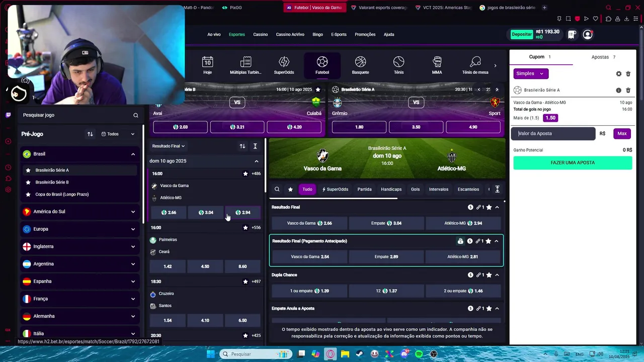Image resolution: width=644 pixels, height=362 pixels.
Task: Open Múltiplas Turbinadas sports category
Action: pos(246,65)
